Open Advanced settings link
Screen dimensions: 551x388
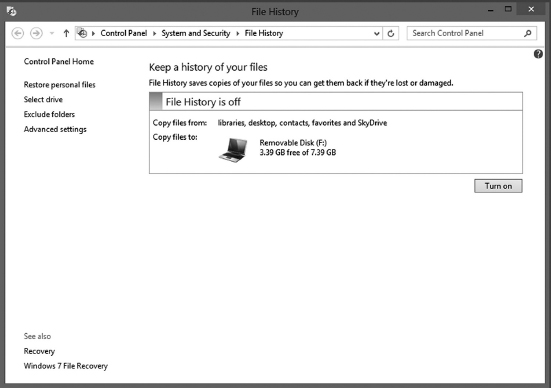tap(55, 129)
